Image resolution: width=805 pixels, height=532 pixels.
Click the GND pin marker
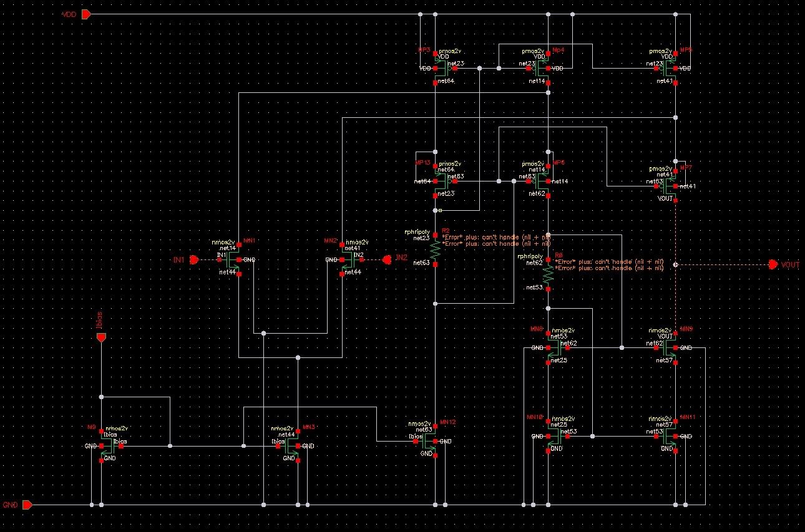point(27,505)
